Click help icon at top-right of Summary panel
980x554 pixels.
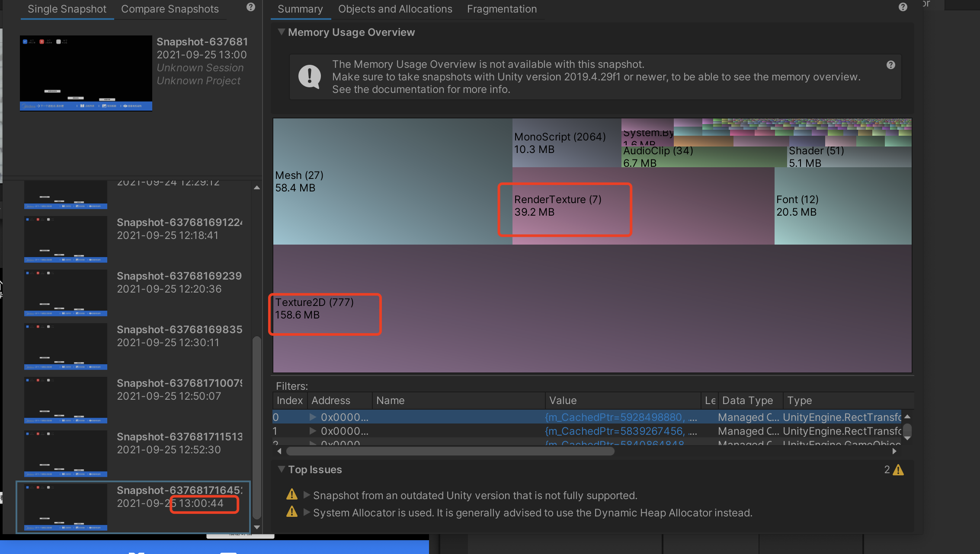tap(903, 7)
